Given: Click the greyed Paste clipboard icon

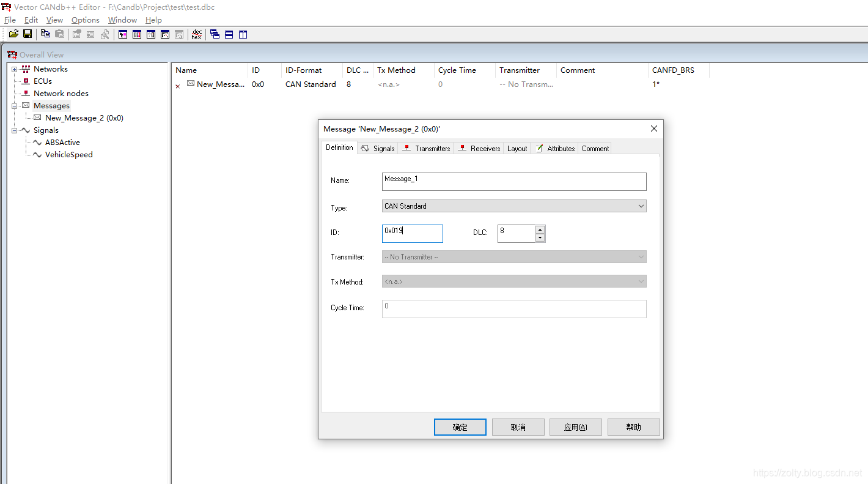Looking at the screenshot, I should (59, 34).
